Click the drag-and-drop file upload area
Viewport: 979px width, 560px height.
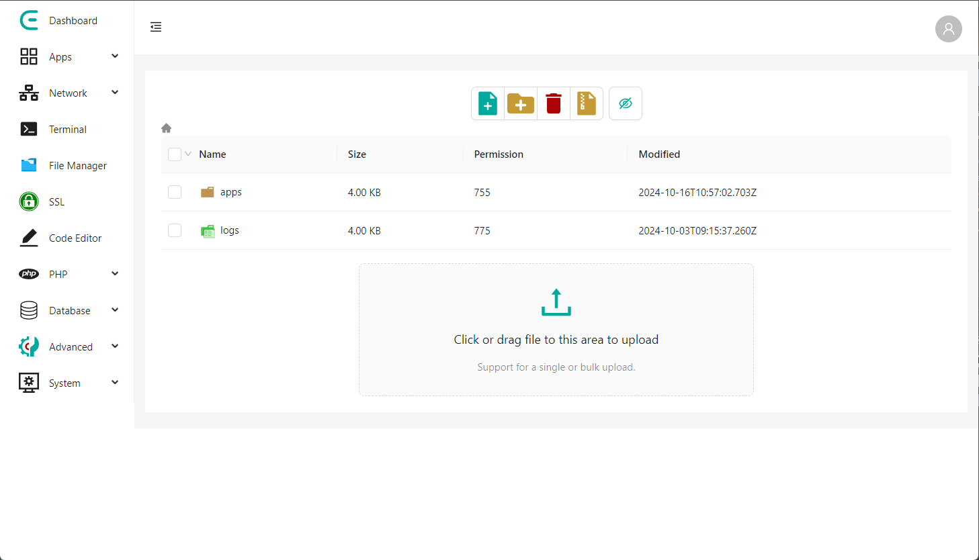(556, 329)
